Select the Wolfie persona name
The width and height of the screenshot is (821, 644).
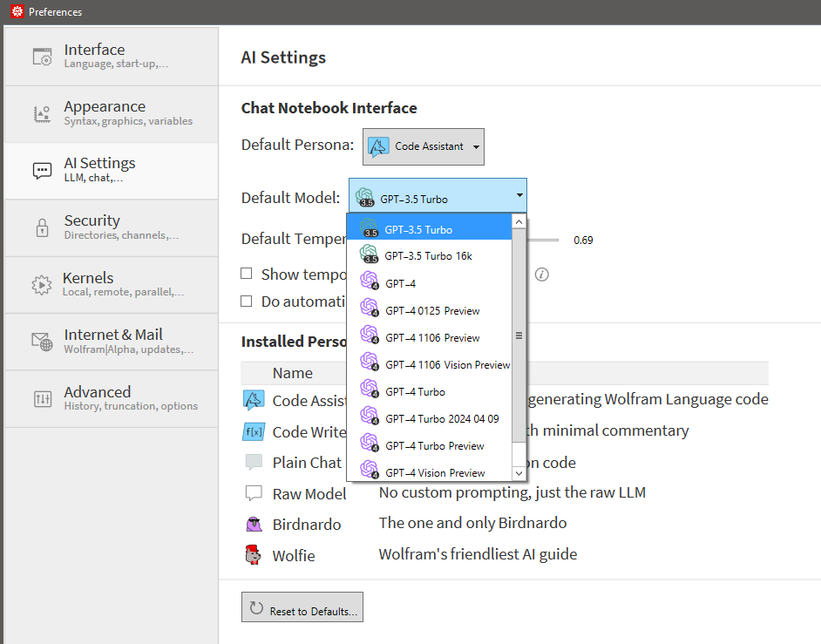coord(294,555)
